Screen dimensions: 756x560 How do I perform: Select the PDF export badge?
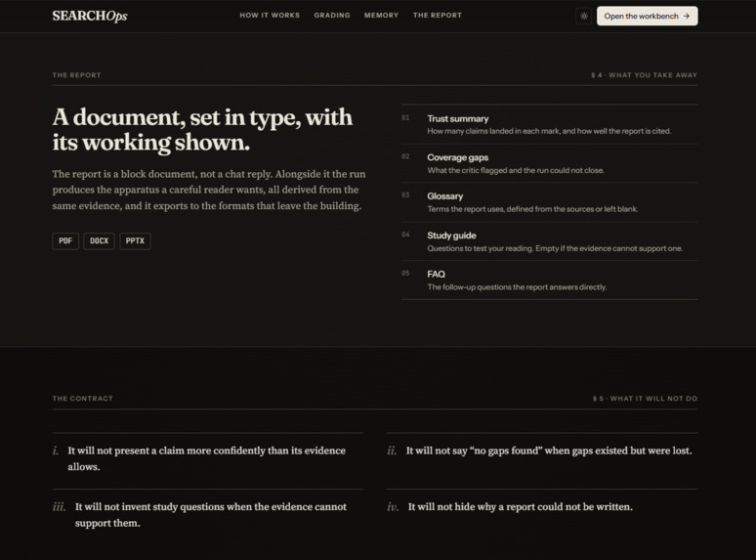(65, 240)
